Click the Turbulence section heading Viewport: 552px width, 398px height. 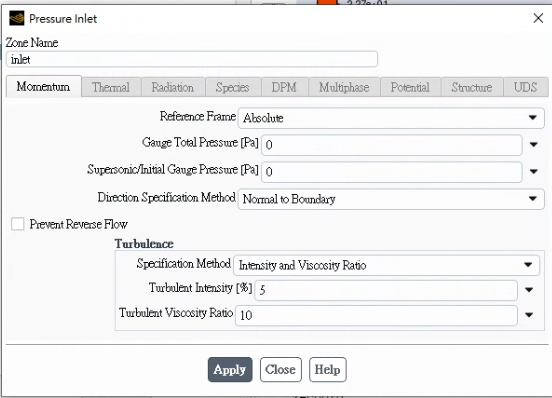click(x=144, y=244)
